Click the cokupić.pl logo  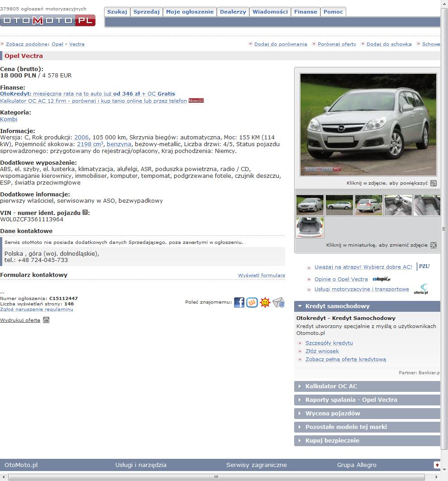[x=381, y=279]
